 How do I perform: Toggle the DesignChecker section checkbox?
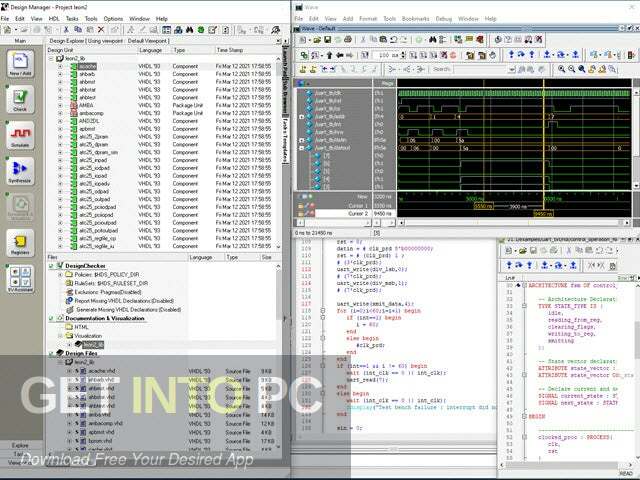[51, 266]
